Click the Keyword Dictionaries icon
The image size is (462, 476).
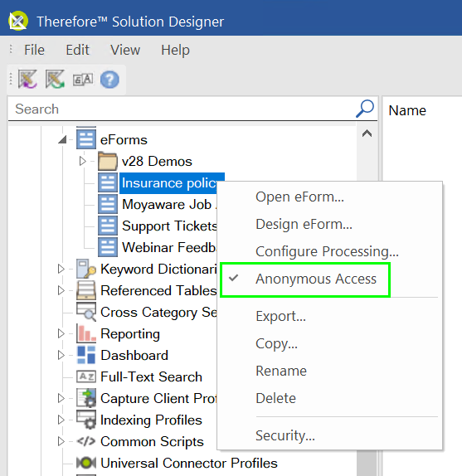pyautogui.click(x=86, y=269)
